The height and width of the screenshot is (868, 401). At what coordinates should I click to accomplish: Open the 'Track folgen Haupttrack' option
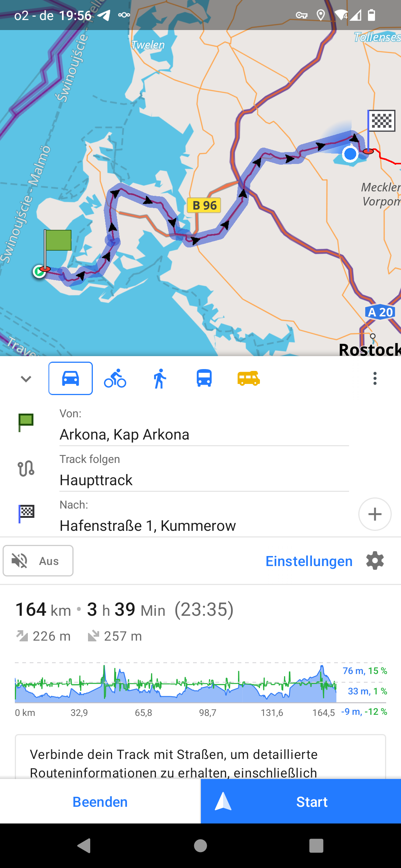(x=203, y=472)
